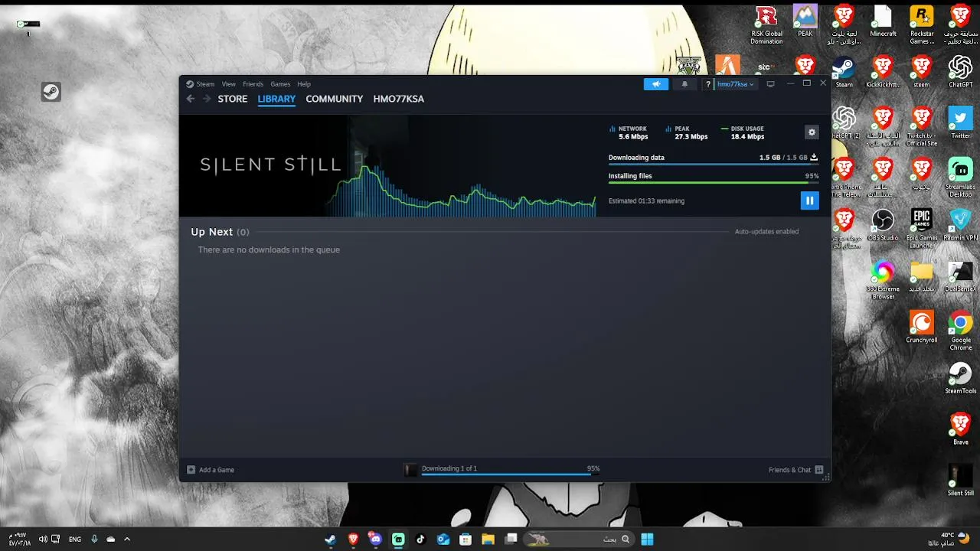Open Radmin VPN desktop icon
The image size is (980, 551).
[x=960, y=224]
